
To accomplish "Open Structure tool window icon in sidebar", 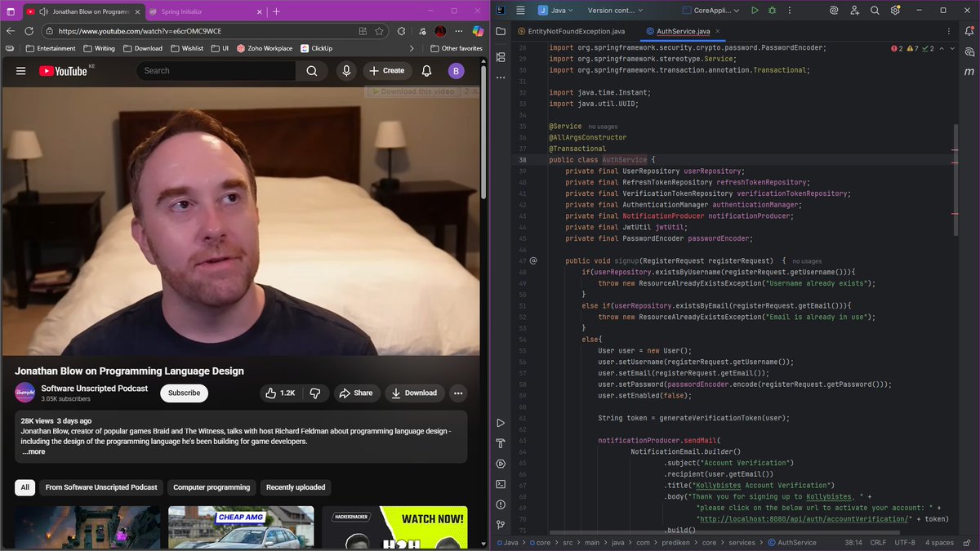I will pos(501,57).
